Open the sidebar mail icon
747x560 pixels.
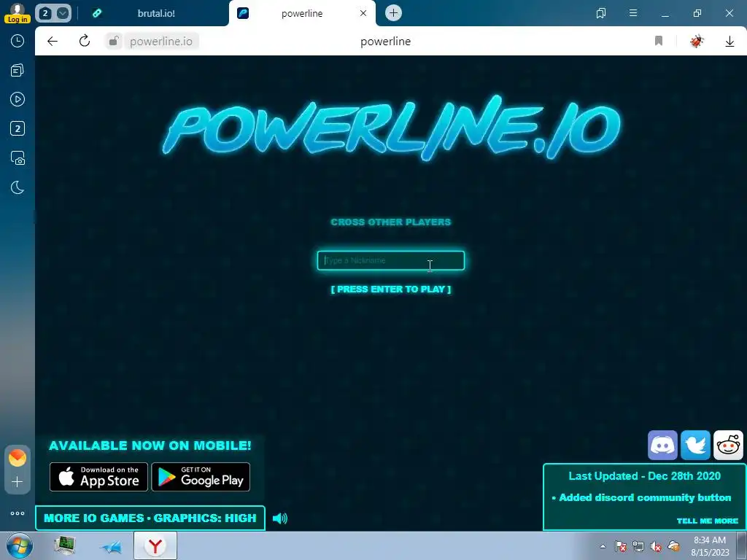(x=18, y=458)
